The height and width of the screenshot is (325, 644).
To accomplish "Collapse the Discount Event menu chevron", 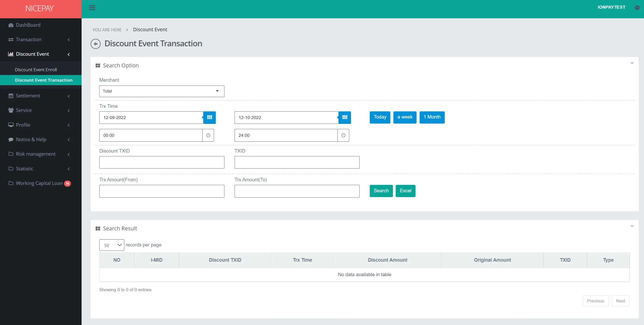I will (69, 54).
